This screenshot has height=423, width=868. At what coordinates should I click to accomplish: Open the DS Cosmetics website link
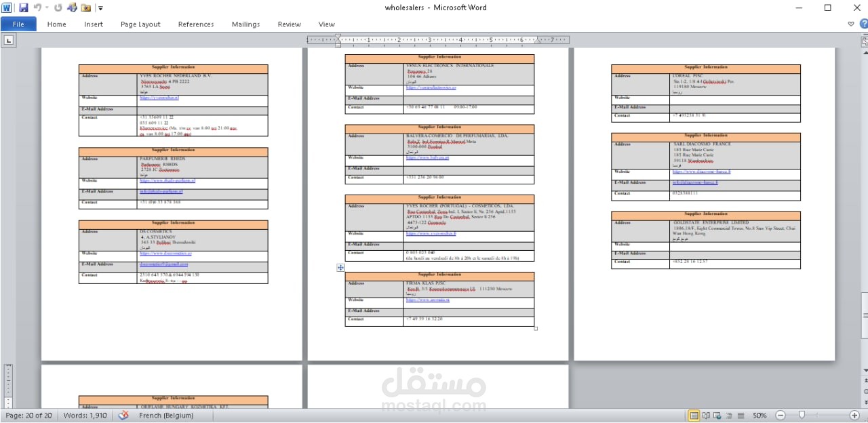[165, 253]
